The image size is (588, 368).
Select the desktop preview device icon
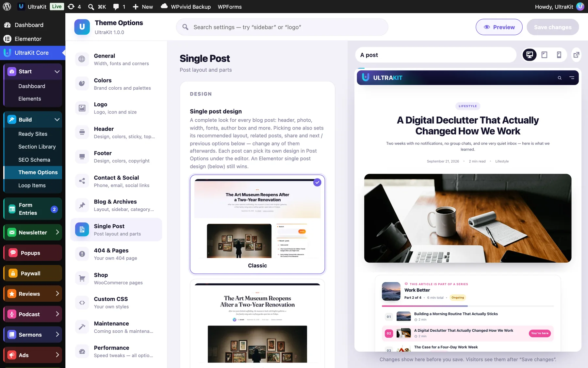coord(530,55)
